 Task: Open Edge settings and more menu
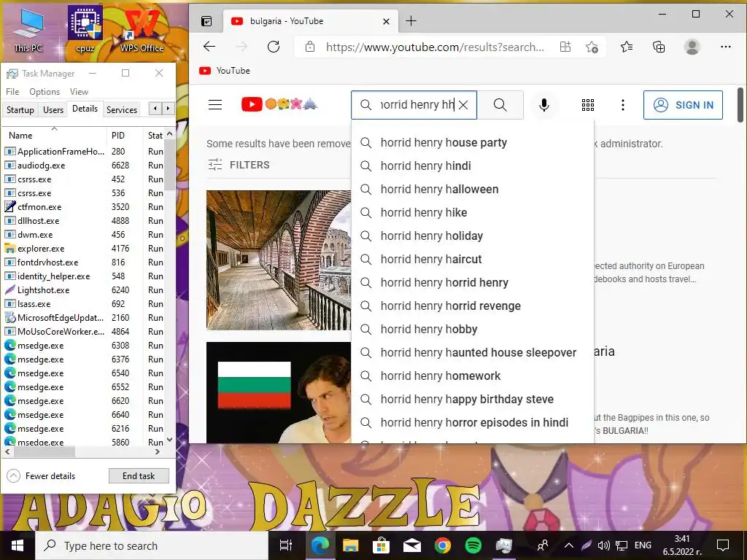[726, 47]
